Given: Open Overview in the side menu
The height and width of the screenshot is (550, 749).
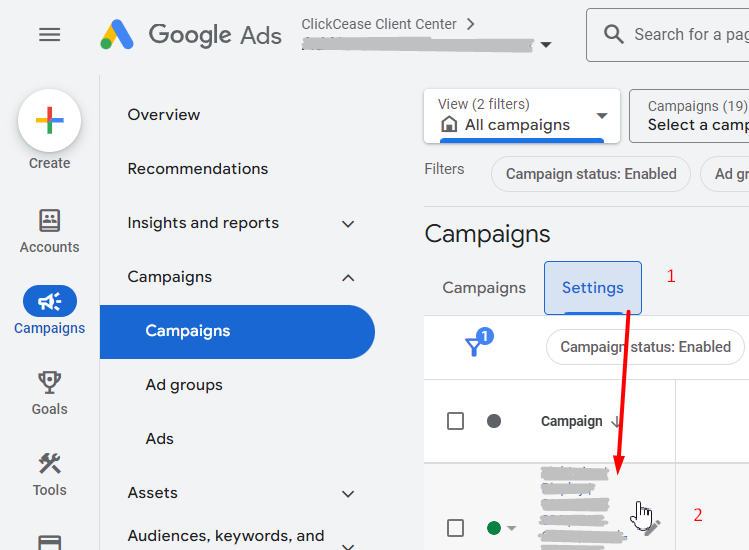Looking at the screenshot, I should [164, 115].
